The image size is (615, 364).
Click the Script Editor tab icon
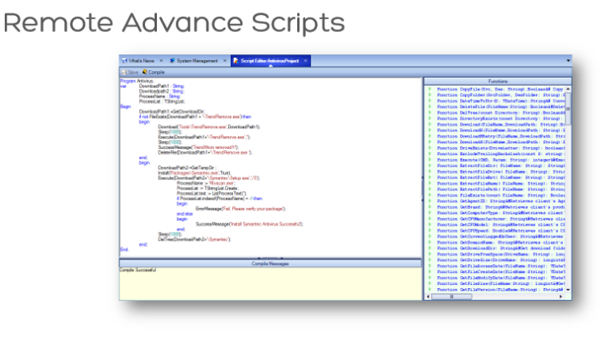pos(235,61)
